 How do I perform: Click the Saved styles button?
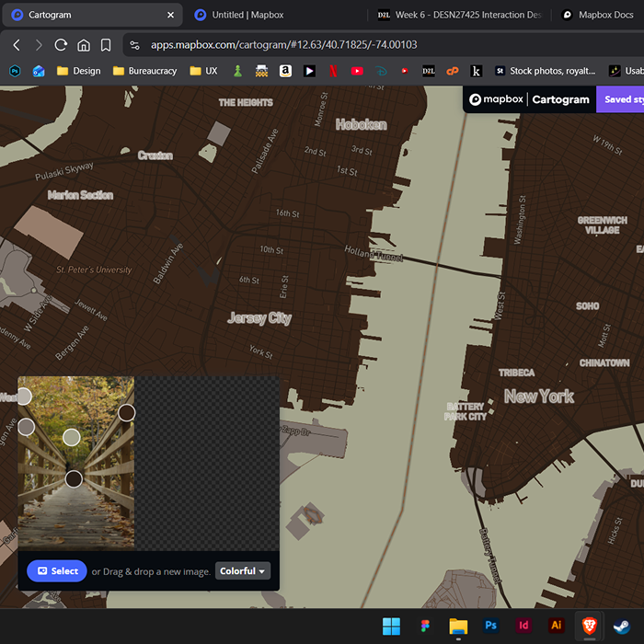coord(619,99)
